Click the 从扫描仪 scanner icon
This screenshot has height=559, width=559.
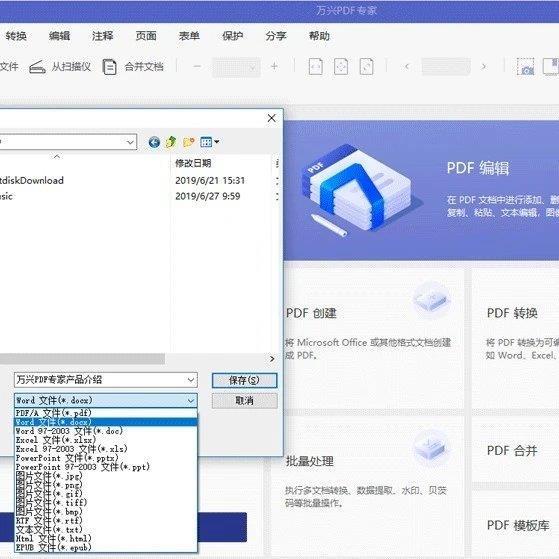pos(37,67)
